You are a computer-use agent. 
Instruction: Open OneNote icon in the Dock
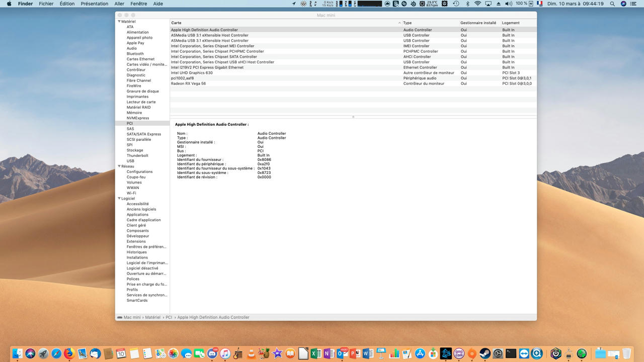click(x=329, y=353)
